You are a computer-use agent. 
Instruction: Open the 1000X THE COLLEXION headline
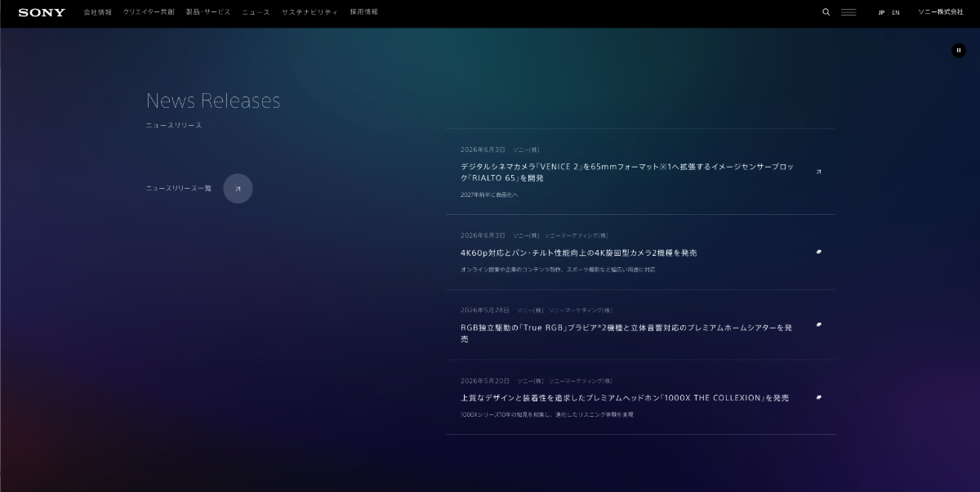pyautogui.click(x=625, y=398)
